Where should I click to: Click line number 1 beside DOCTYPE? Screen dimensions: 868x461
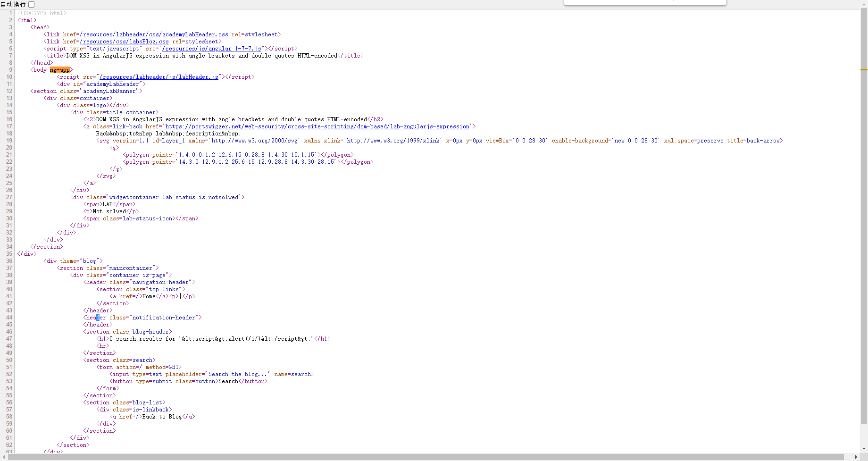[x=10, y=13]
